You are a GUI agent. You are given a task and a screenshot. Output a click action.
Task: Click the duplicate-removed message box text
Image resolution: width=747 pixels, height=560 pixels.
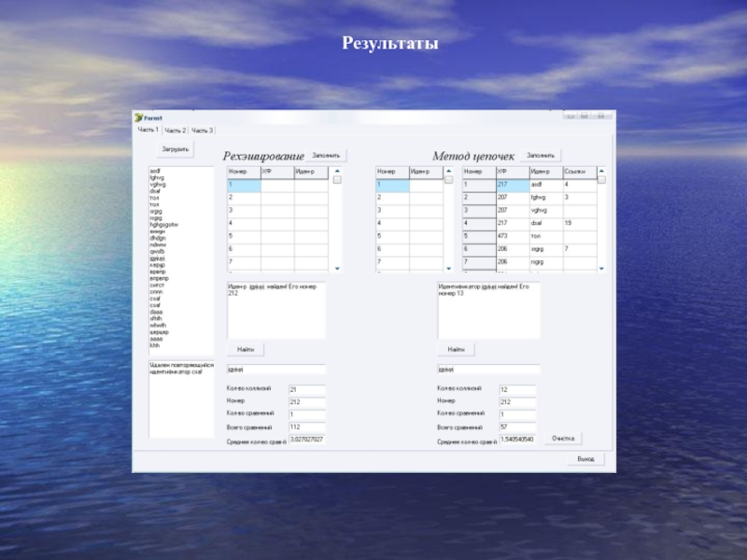tap(181, 369)
